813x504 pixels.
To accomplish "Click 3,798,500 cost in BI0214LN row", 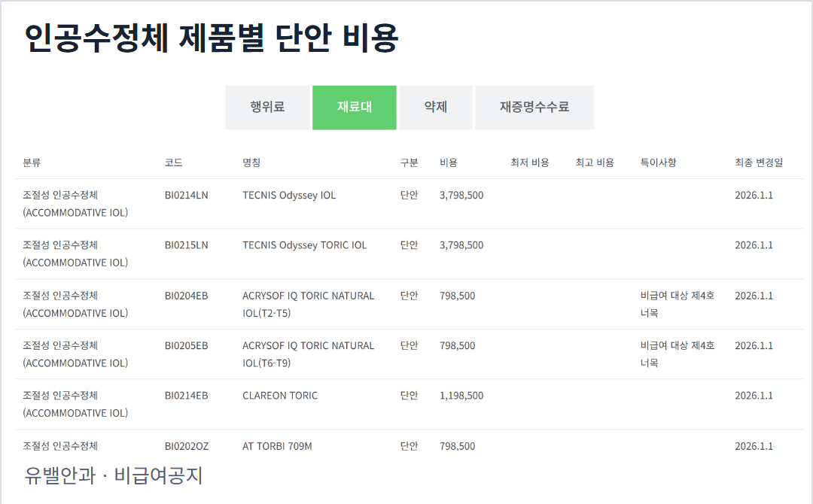I will [461, 196].
